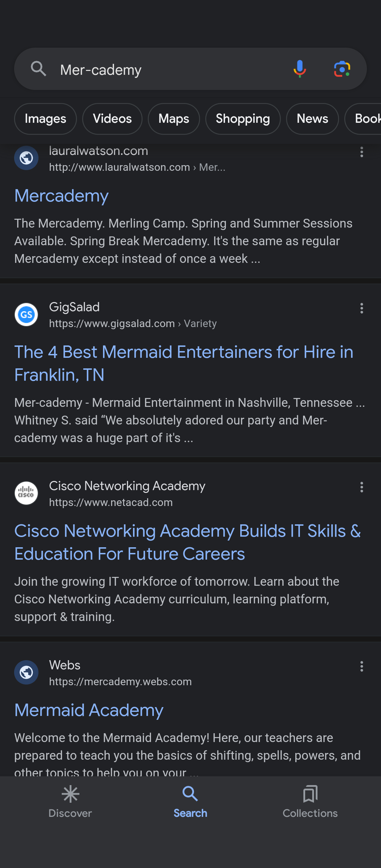Click the GigSalad site favicon
Screen dimensions: 381x868
click(x=26, y=314)
